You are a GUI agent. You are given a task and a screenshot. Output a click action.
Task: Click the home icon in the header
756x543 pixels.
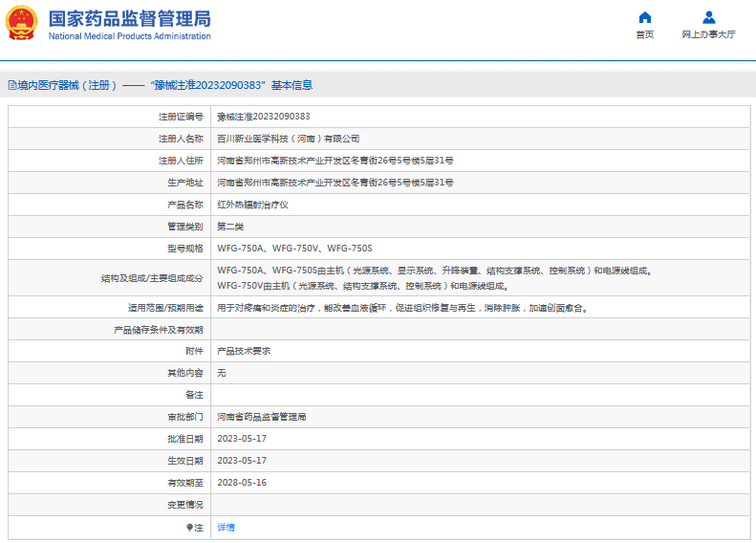(x=644, y=17)
